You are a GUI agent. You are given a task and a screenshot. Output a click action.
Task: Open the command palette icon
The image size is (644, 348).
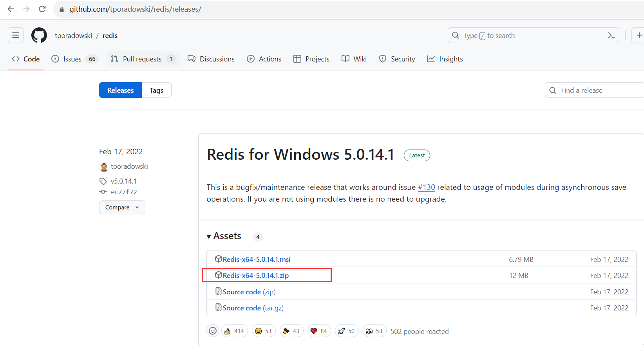pyautogui.click(x=611, y=35)
